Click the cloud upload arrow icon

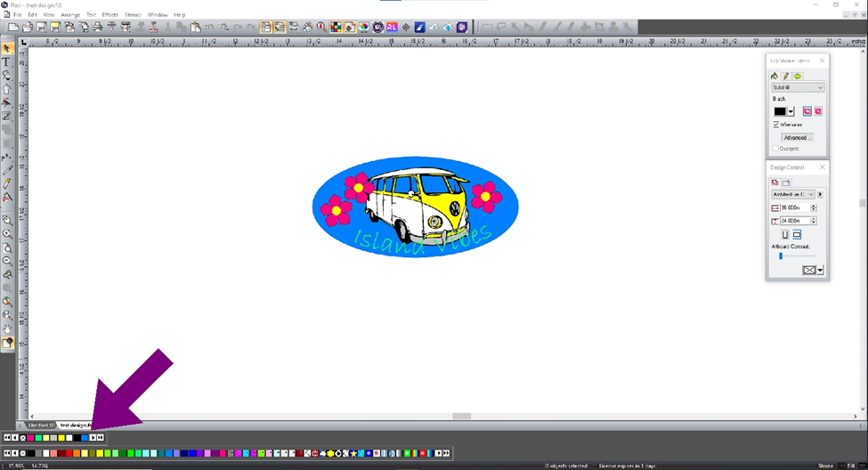click(x=449, y=27)
